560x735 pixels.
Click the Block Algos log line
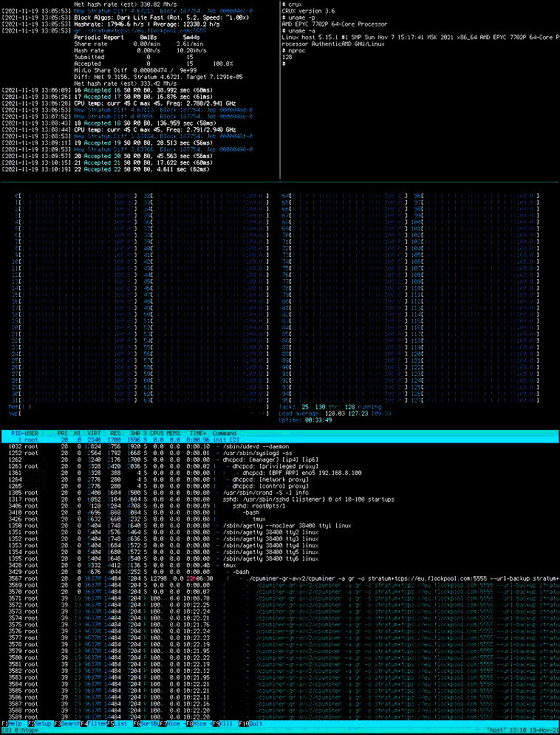125,17
